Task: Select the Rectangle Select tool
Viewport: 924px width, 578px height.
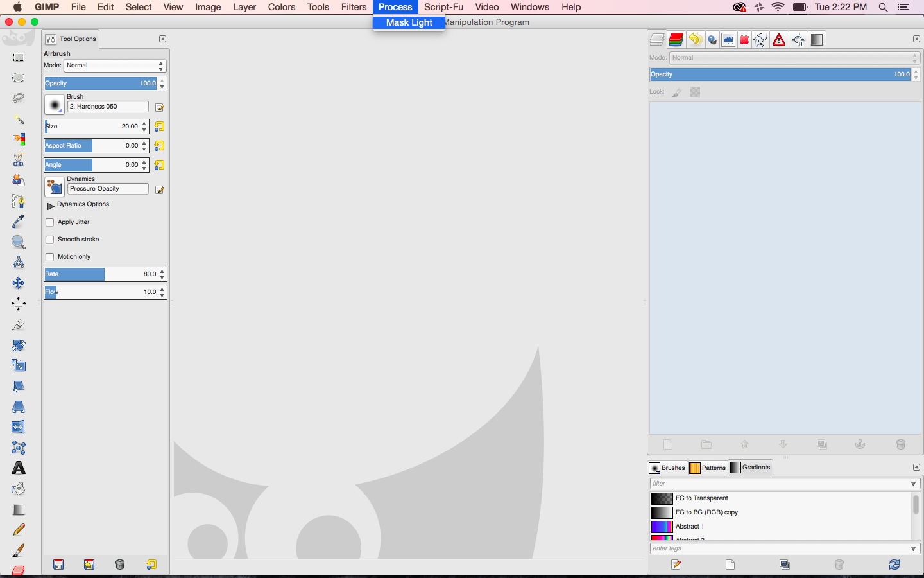Action: point(19,57)
